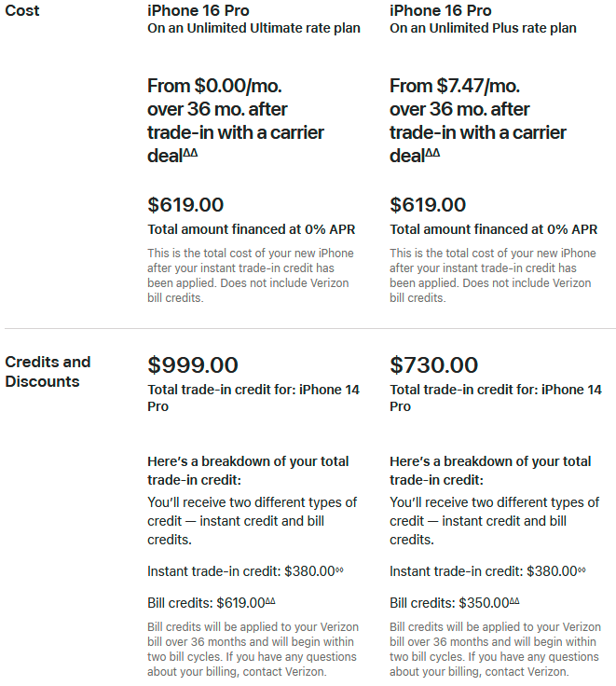The height and width of the screenshot is (686, 616).
Task: Click the Credits and Discounts heading
Action: point(48,372)
